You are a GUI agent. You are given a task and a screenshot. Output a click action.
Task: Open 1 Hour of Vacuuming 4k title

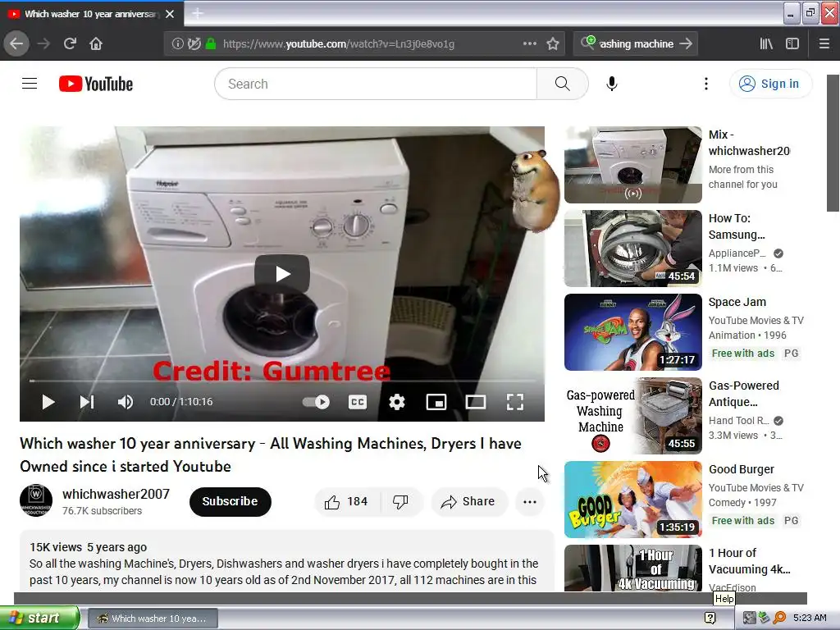pos(750,561)
